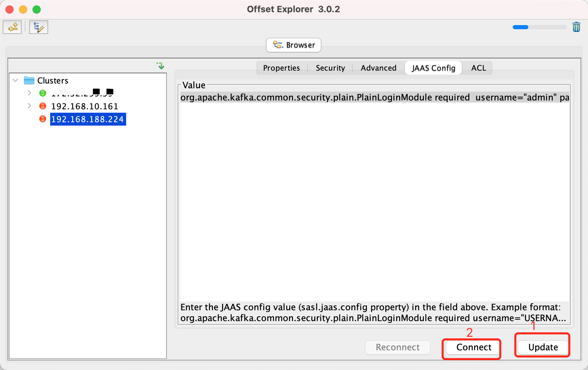The image size is (588, 370).
Task: Click the trash can memory icon
Action: (576, 27)
